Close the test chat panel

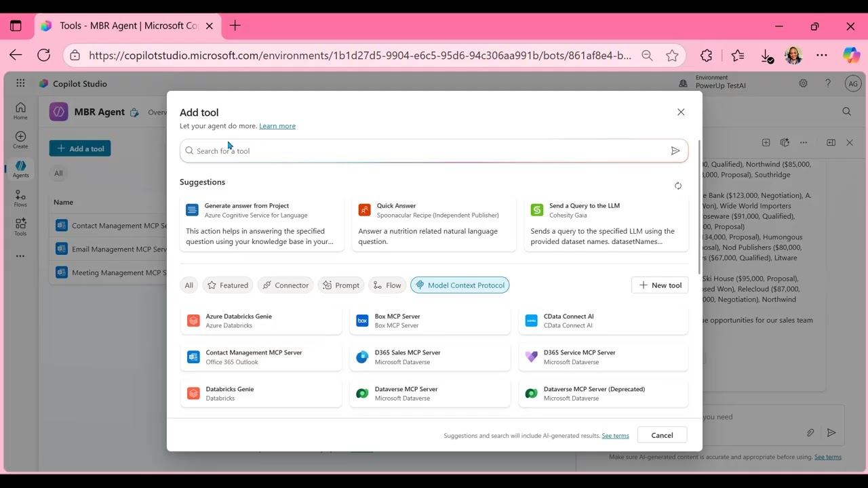click(850, 142)
